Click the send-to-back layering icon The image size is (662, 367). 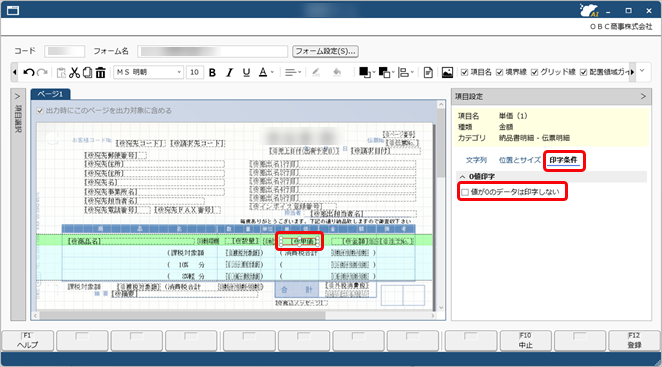(384, 72)
